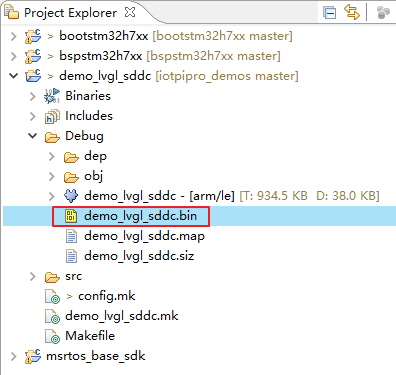Expand the Binaries node

[32, 96]
